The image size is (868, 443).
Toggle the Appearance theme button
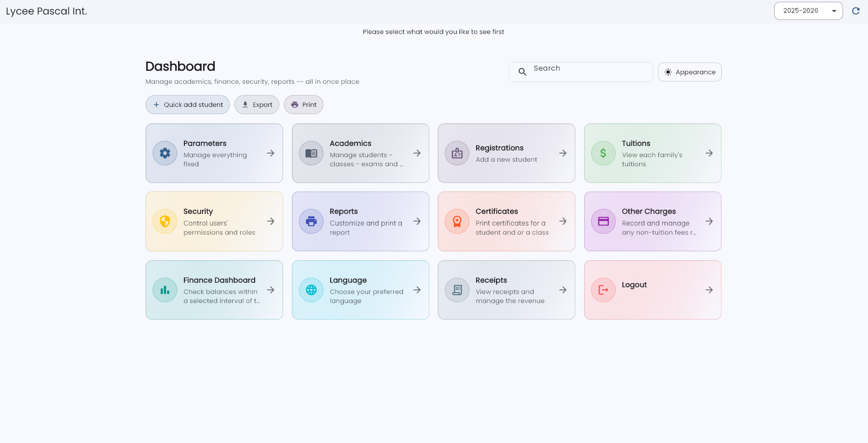(690, 72)
